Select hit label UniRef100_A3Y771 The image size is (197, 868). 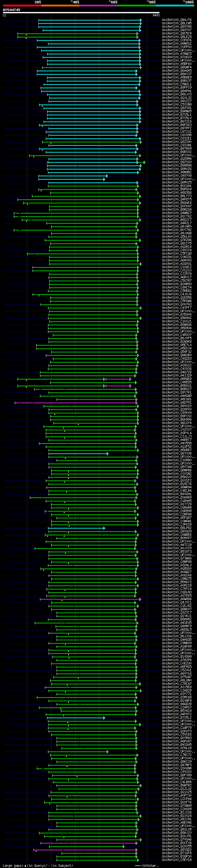(177, 694)
